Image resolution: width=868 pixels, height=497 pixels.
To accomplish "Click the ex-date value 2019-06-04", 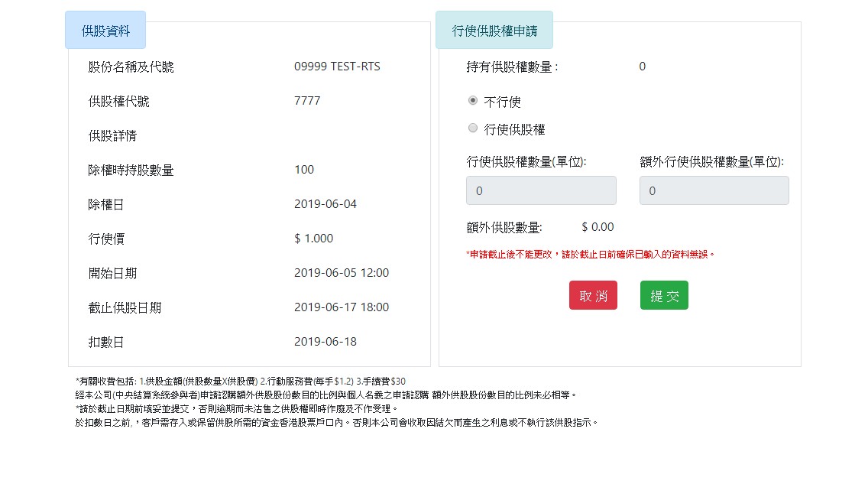I will [325, 204].
